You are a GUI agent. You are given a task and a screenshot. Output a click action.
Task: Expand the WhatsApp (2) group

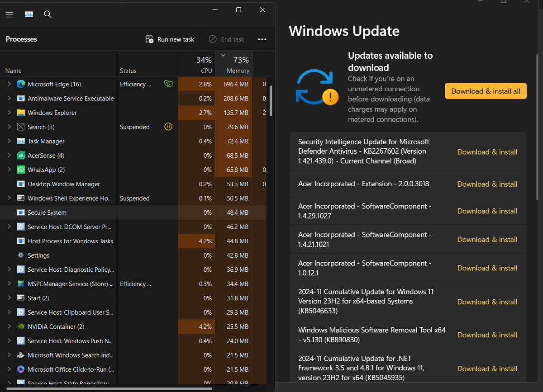9,170
